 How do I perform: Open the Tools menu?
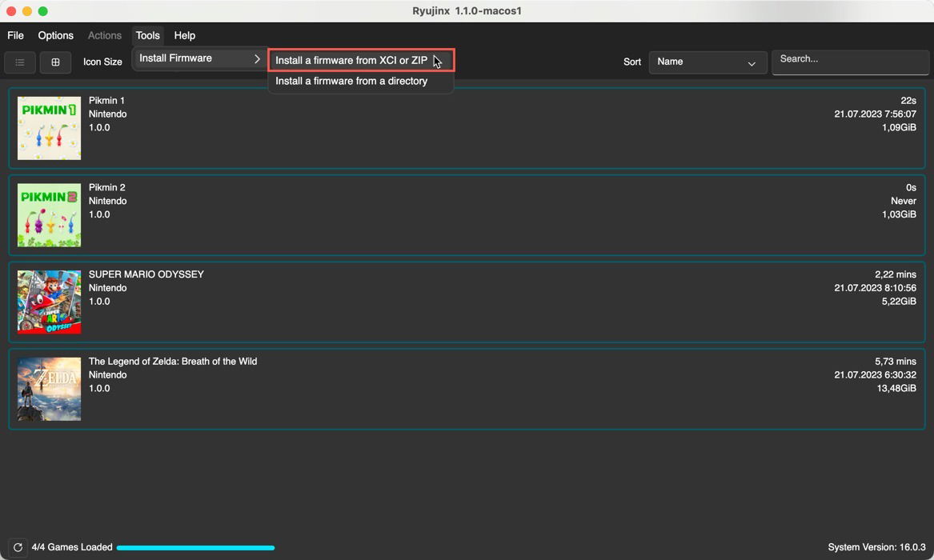coord(147,35)
